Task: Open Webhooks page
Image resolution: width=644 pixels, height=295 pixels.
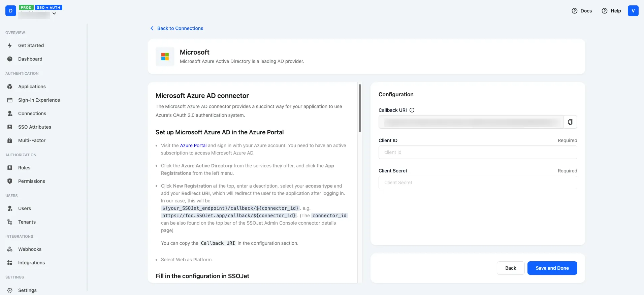Action: [30, 249]
